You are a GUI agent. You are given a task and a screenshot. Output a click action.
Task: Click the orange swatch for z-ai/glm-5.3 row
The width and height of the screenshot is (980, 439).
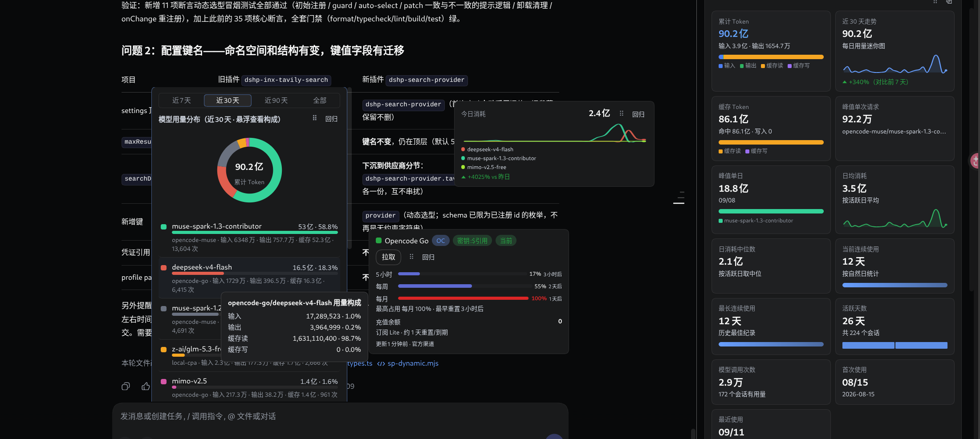(x=163, y=350)
